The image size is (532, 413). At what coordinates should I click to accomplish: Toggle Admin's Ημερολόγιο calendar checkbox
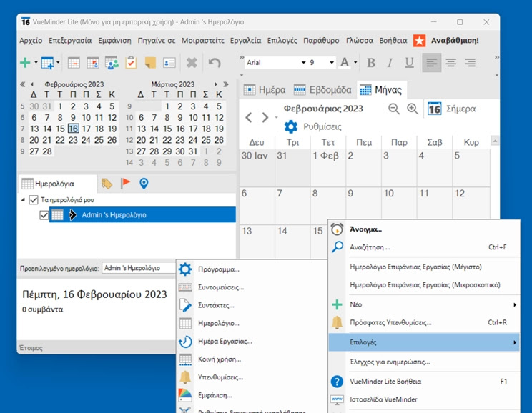(44, 215)
